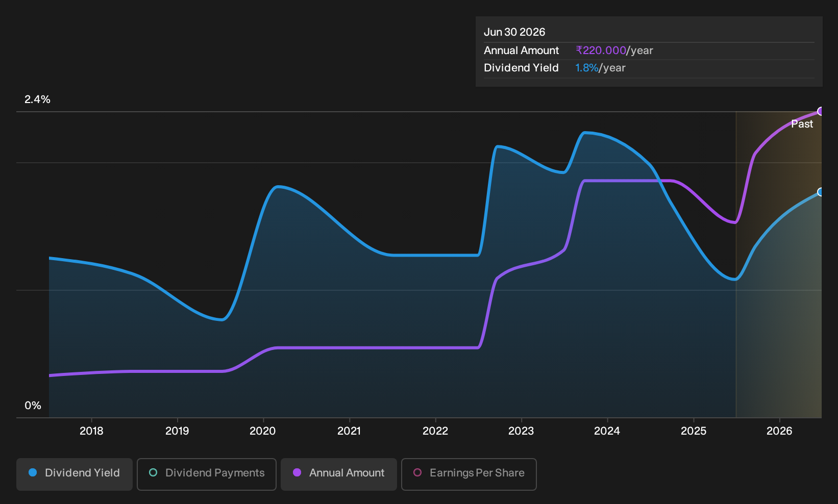Select the blue Dividend Yield endpoint marker

[821, 192]
